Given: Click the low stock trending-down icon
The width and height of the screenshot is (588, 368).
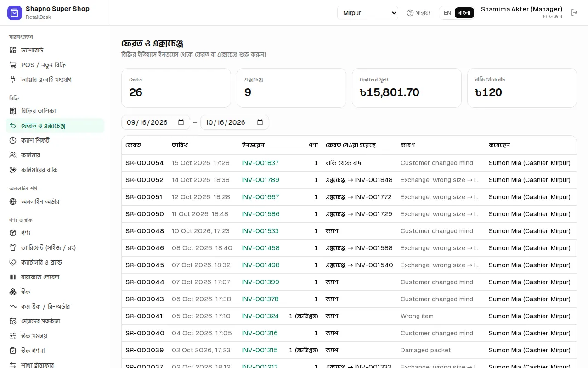Looking at the screenshot, I should coord(13,306).
